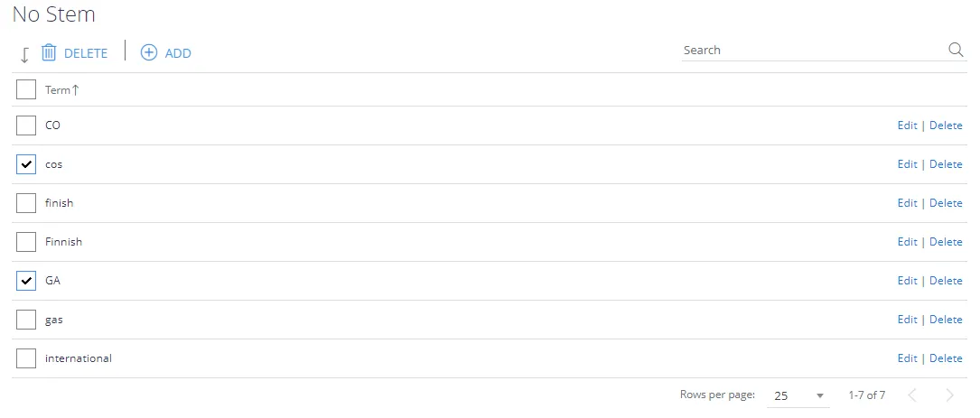Open the Rows per page dropdown
The height and width of the screenshot is (418, 980).
(x=798, y=395)
